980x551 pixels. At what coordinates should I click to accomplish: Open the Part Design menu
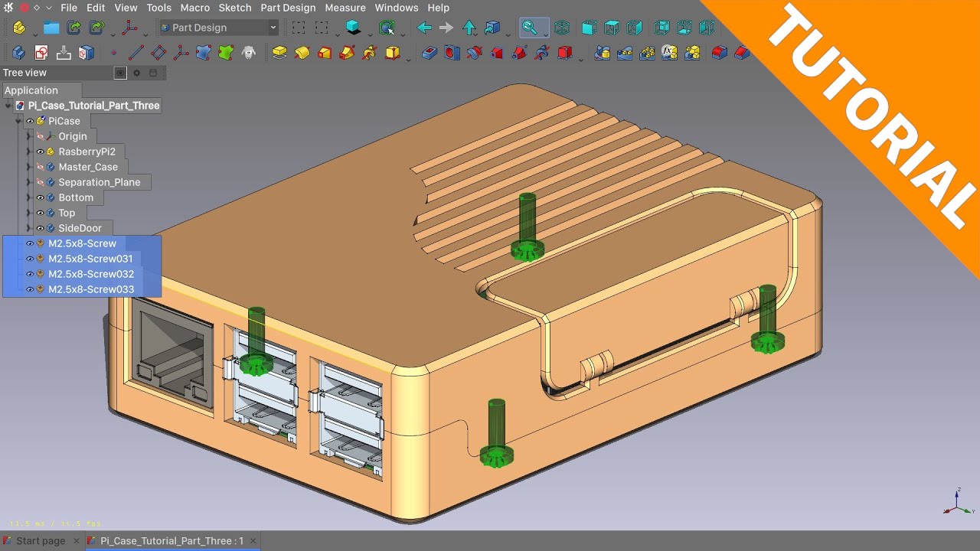[288, 8]
